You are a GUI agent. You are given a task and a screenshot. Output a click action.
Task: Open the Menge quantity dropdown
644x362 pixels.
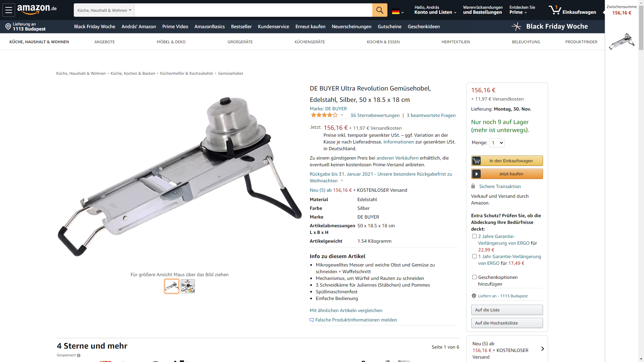(497, 143)
